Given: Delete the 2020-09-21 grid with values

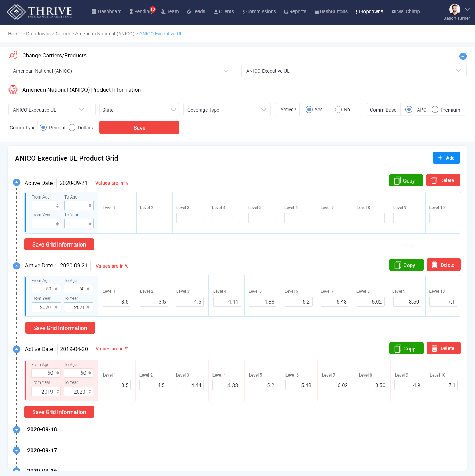Looking at the screenshot, I should [x=443, y=265].
